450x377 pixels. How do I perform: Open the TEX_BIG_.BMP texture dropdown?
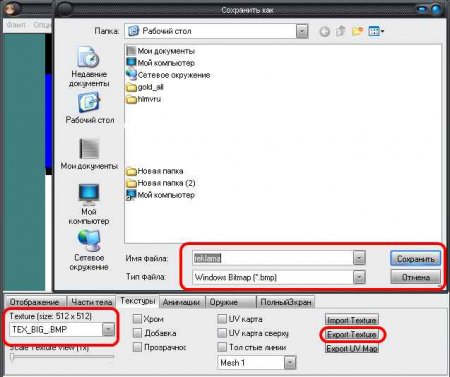[x=108, y=330]
